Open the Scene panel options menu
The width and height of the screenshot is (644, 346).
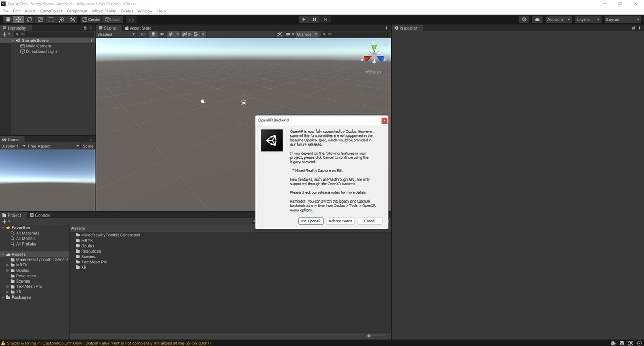[x=387, y=28]
